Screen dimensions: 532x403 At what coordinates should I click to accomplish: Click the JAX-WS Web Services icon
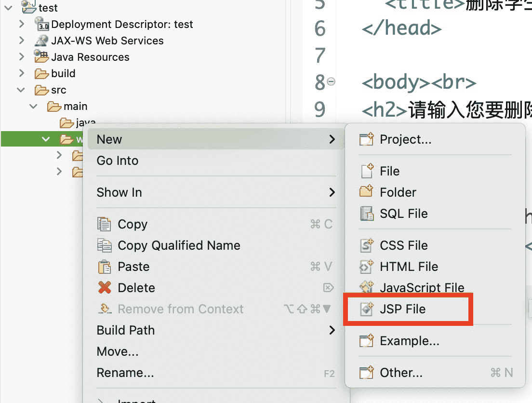(42, 40)
